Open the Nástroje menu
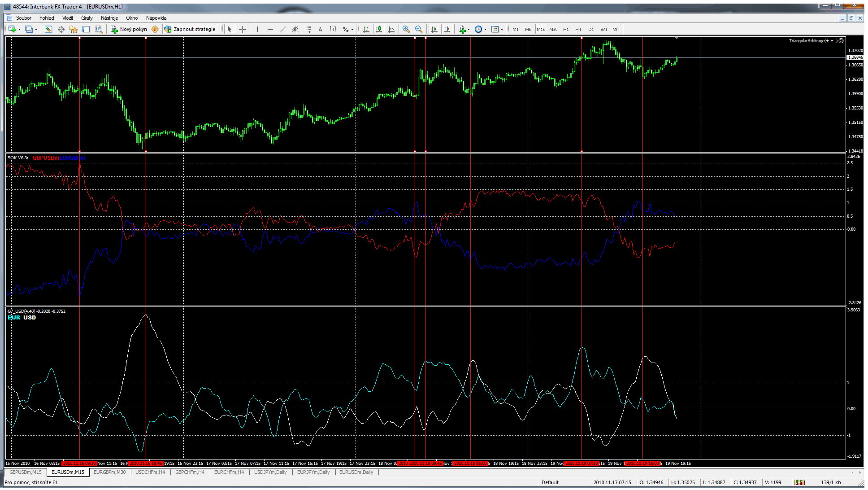868x490 pixels. point(109,18)
